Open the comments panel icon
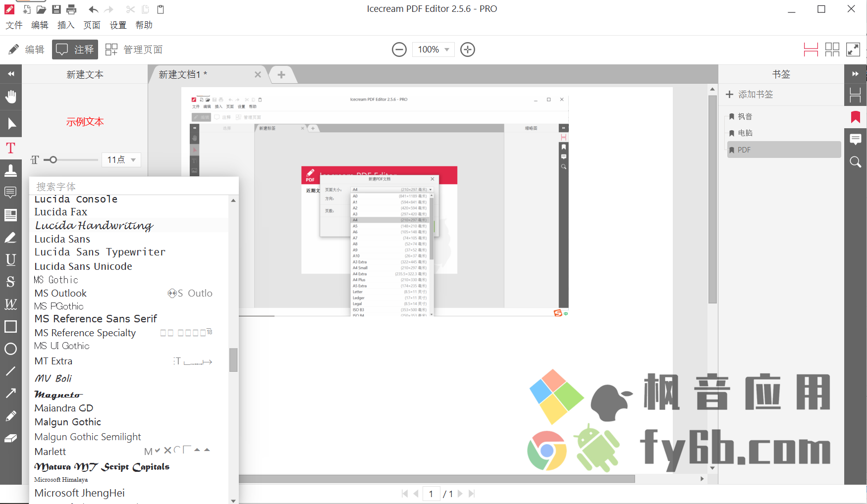867x504 pixels. click(856, 139)
